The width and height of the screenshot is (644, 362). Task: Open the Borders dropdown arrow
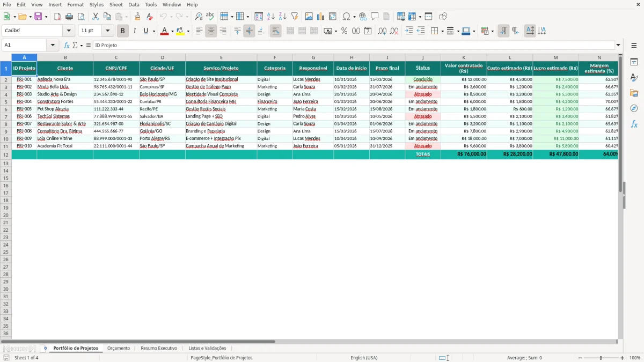click(x=442, y=31)
